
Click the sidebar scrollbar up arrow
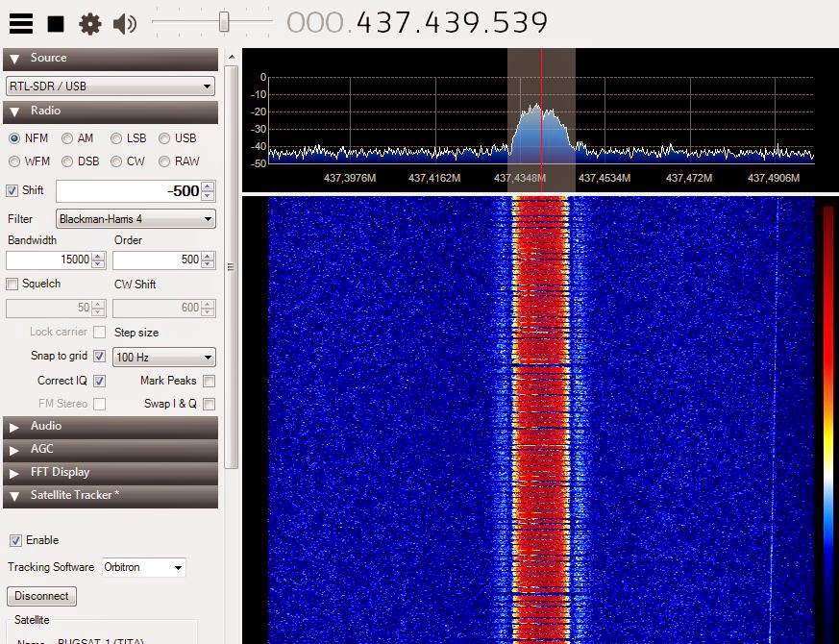pyautogui.click(x=232, y=57)
